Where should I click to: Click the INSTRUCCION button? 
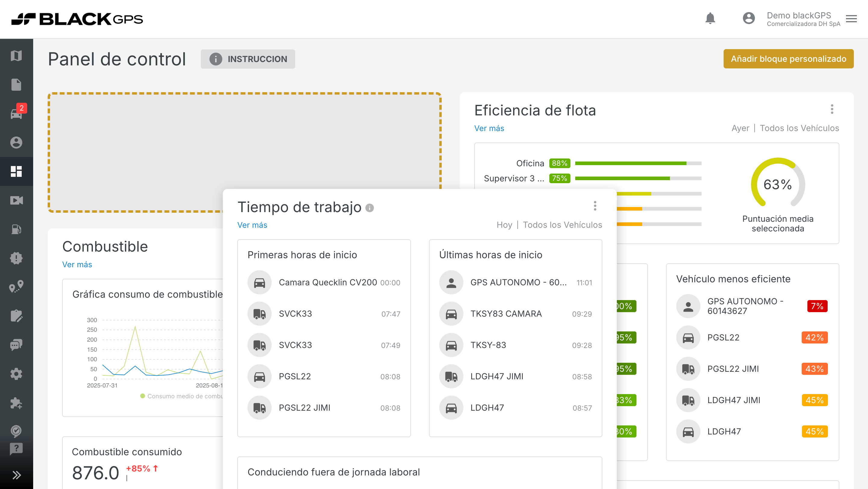pos(248,59)
